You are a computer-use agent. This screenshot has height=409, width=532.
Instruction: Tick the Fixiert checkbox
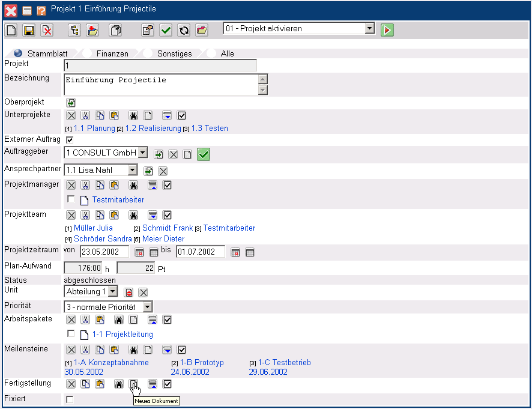click(x=70, y=399)
